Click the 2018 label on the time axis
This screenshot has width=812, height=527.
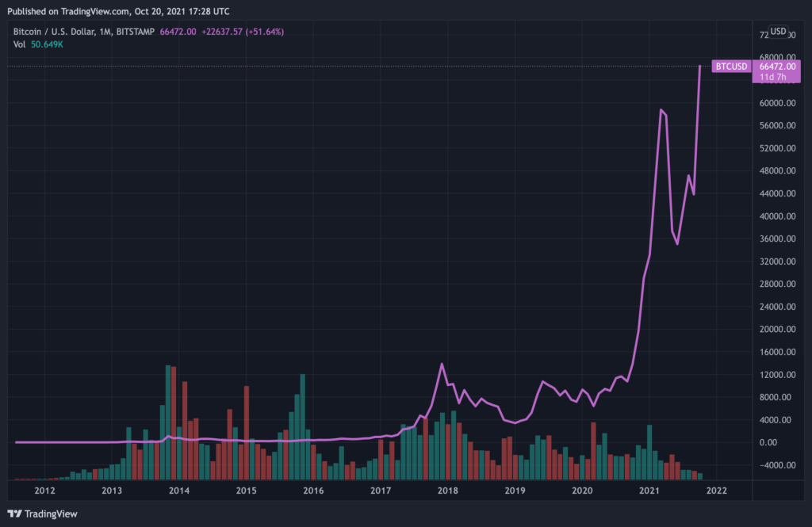pos(448,491)
